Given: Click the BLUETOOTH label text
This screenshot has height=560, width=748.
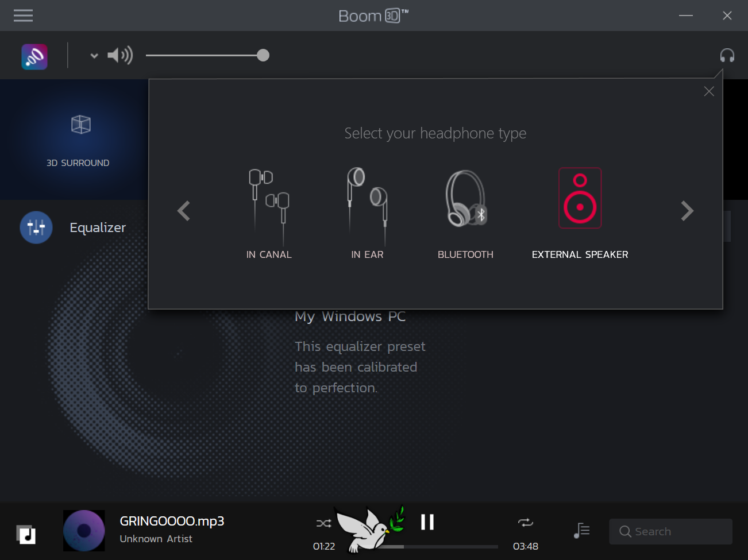Looking at the screenshot, I should 466,254.
